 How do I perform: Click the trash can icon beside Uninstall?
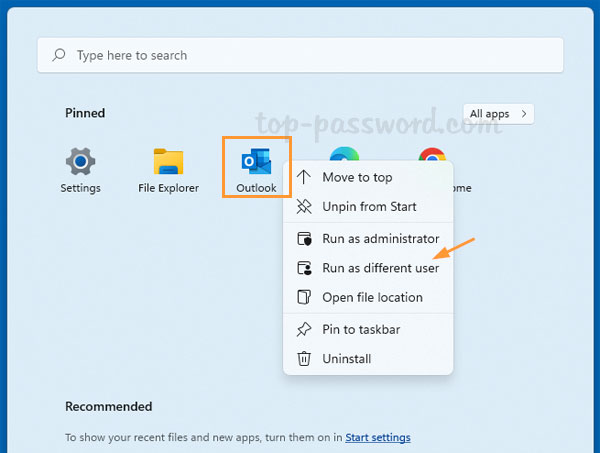click(x=304, y=359)
